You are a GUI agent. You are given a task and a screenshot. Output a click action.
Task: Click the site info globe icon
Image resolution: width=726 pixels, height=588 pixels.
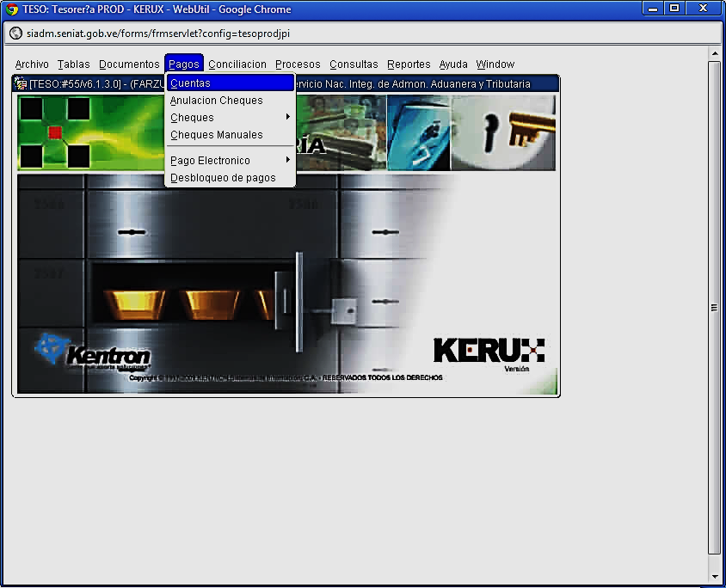click(x=15, y=34)
